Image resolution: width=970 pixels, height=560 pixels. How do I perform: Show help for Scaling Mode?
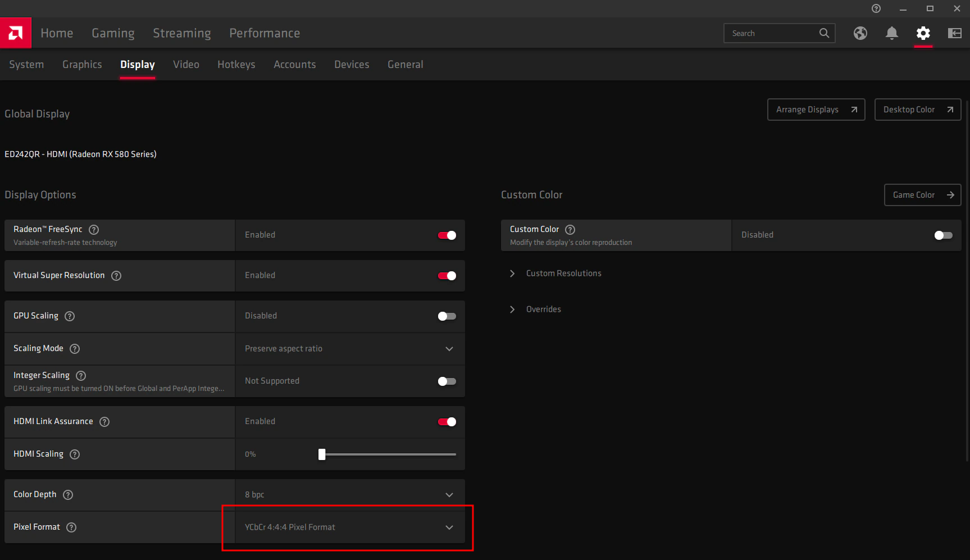[x=75, y=349]
